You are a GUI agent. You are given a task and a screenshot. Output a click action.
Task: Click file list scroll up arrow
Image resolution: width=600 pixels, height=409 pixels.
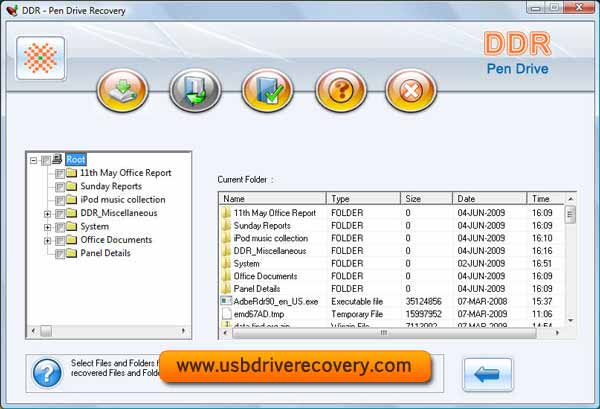pyautogui.click(x=570, y=199)
